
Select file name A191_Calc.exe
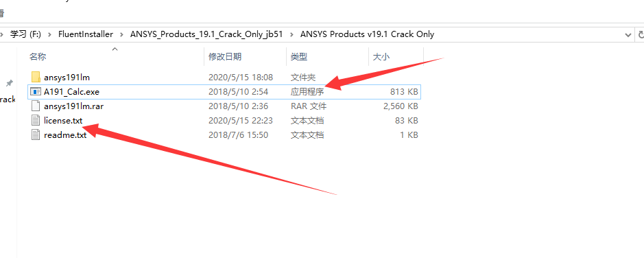(x=71, y=92)
